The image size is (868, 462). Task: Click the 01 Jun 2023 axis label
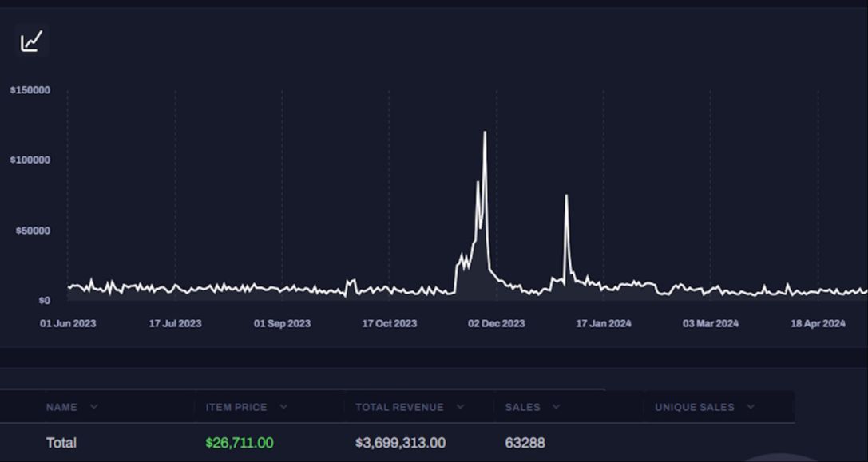[x=68, y=324]
